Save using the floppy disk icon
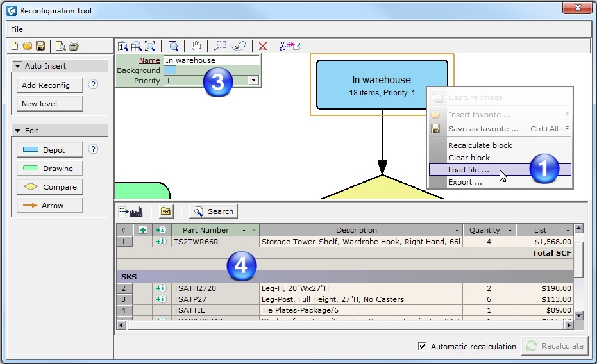The height and width of the screenshot is (364, 597). pos(40,46)
